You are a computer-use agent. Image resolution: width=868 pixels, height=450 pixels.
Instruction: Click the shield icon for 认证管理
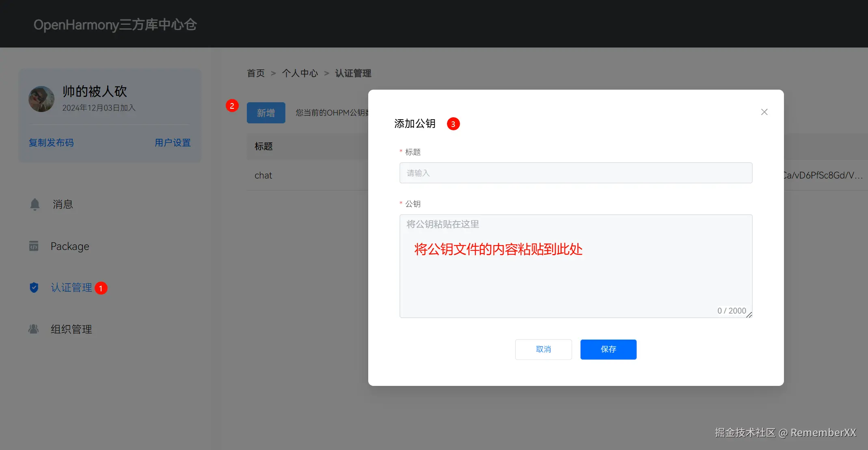click(x=34, y=288)
